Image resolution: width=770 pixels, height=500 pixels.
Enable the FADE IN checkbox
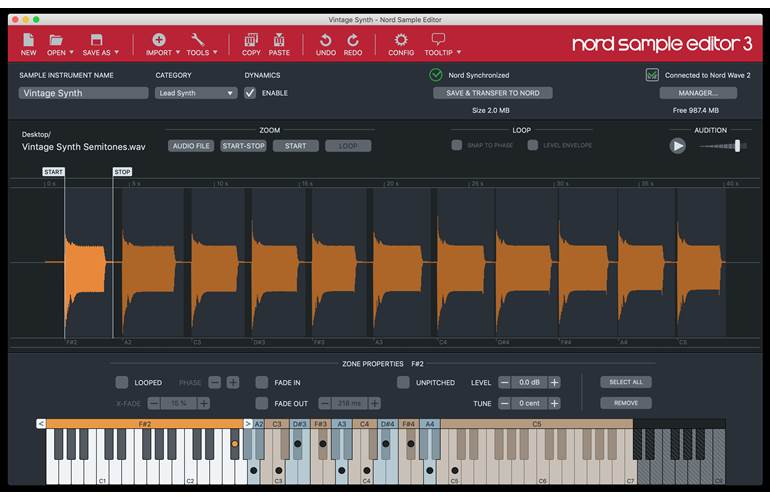(x=262, y=382)
